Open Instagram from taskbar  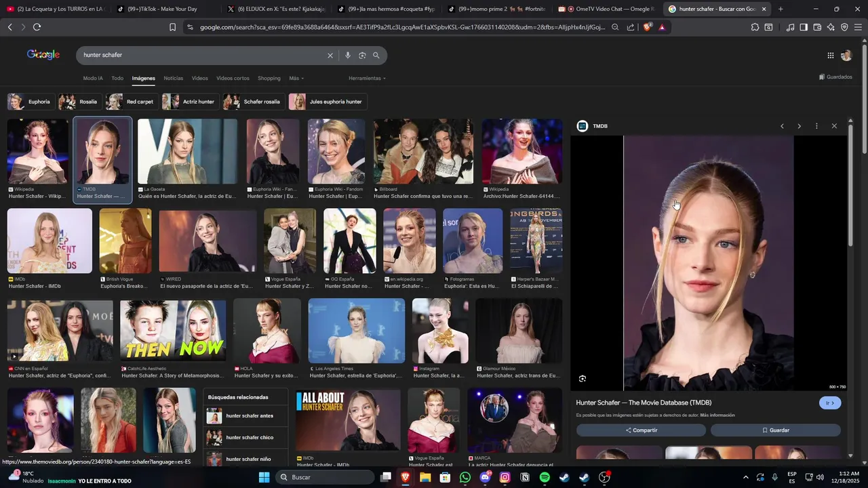505,477
